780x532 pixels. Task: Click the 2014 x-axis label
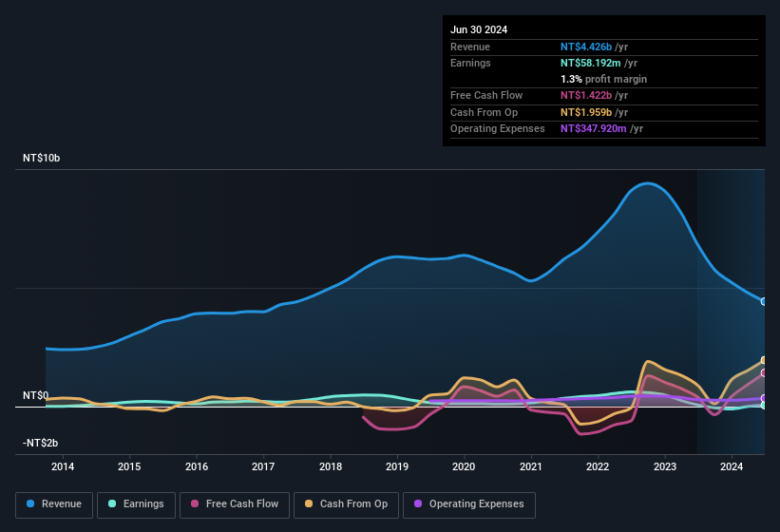(63, 466)
